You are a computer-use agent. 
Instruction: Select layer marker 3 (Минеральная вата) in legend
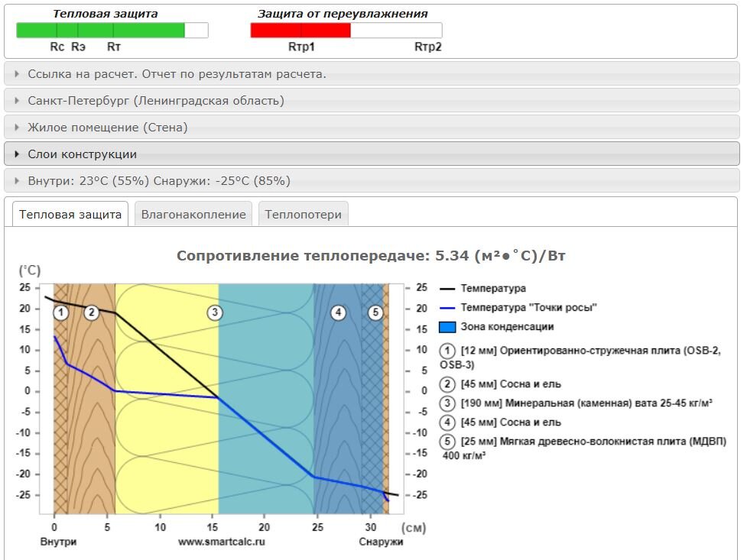tap(447, 403)
